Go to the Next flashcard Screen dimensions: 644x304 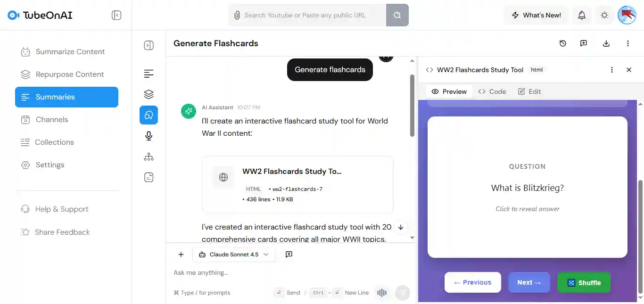[529, 282]
